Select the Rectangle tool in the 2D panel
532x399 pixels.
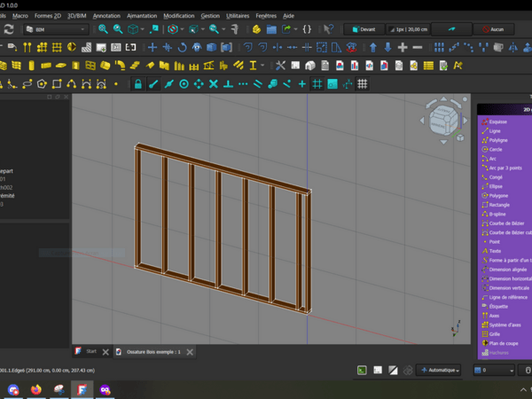[x=499, y=205]
